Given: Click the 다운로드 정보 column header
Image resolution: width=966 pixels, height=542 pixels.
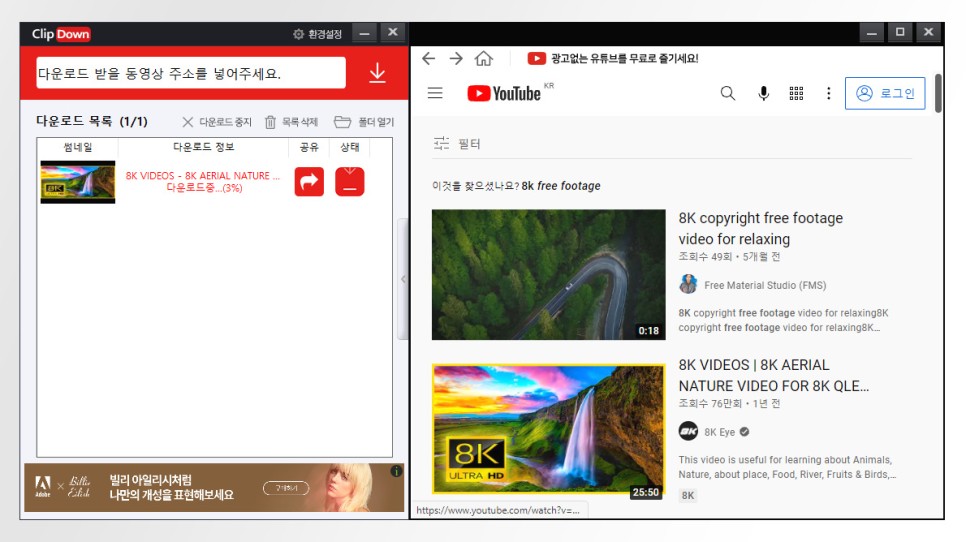Looking at the screenshot, I should pos(203,147).
